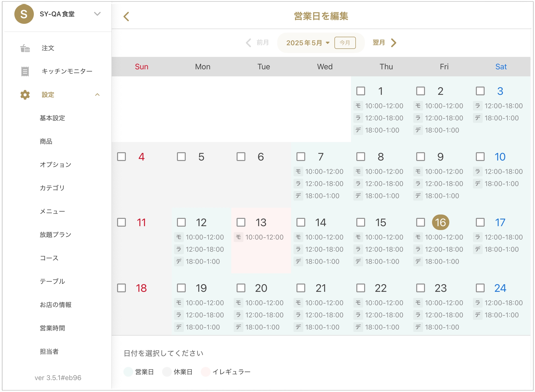Viewport: 535px width, 392px height.
Task: Tick the checkbox for May 4
Action: pyautogui.click(x=121, y=157)
